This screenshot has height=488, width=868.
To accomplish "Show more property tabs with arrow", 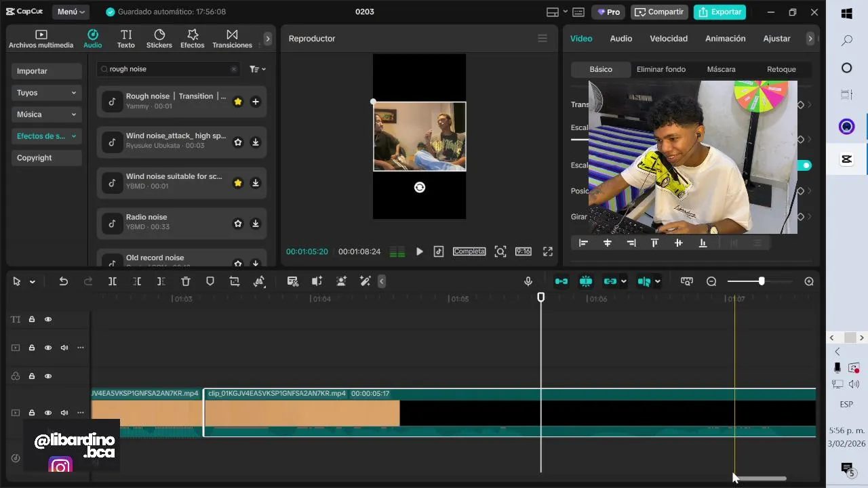I will [x=810, y=39].
